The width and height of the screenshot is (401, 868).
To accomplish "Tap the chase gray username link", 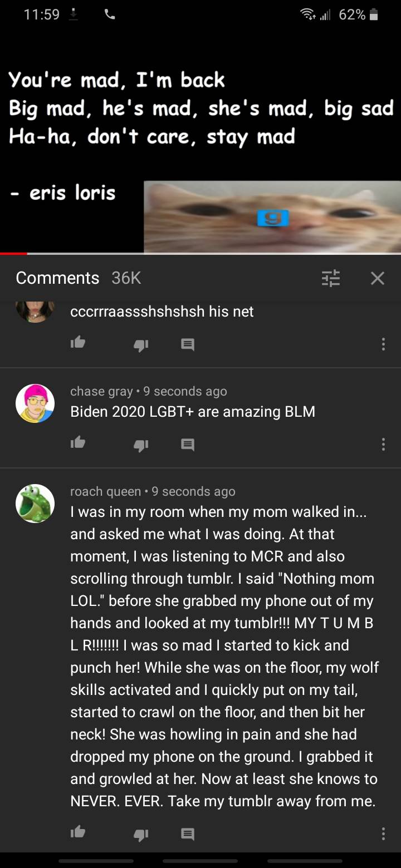I will click(x=101, y=391).
